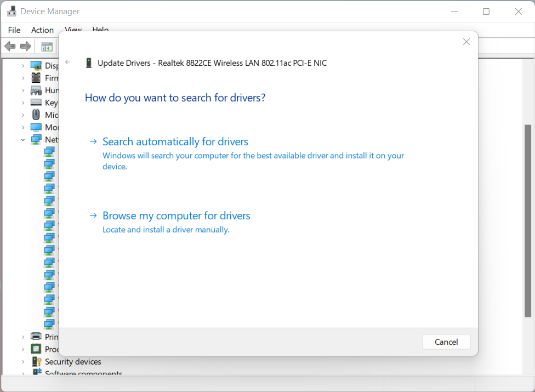Collapse the Network adapters tree node
Image resolution: width=535 pixels, height=392 pixels.
[x=23, y=140]
